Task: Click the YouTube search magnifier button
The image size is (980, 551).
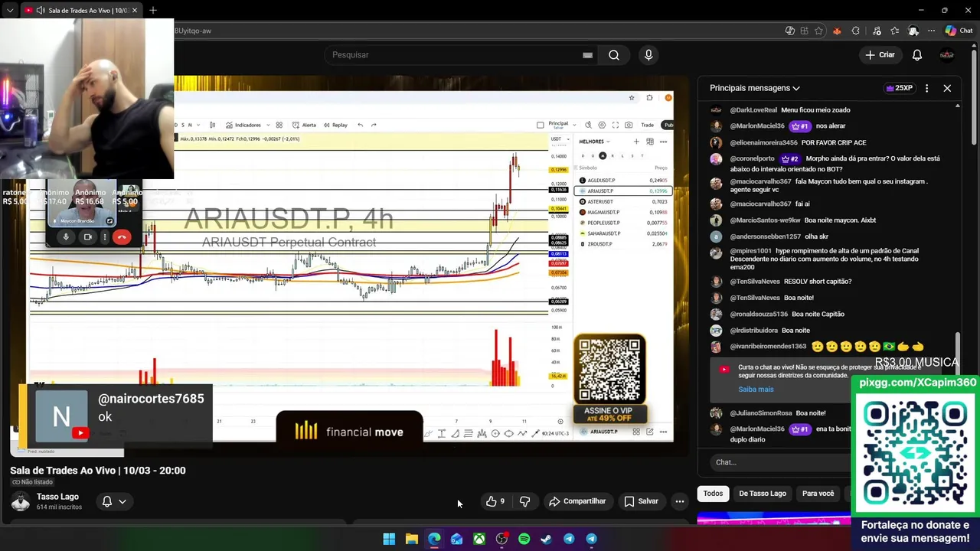Action: tap(613, 55)
